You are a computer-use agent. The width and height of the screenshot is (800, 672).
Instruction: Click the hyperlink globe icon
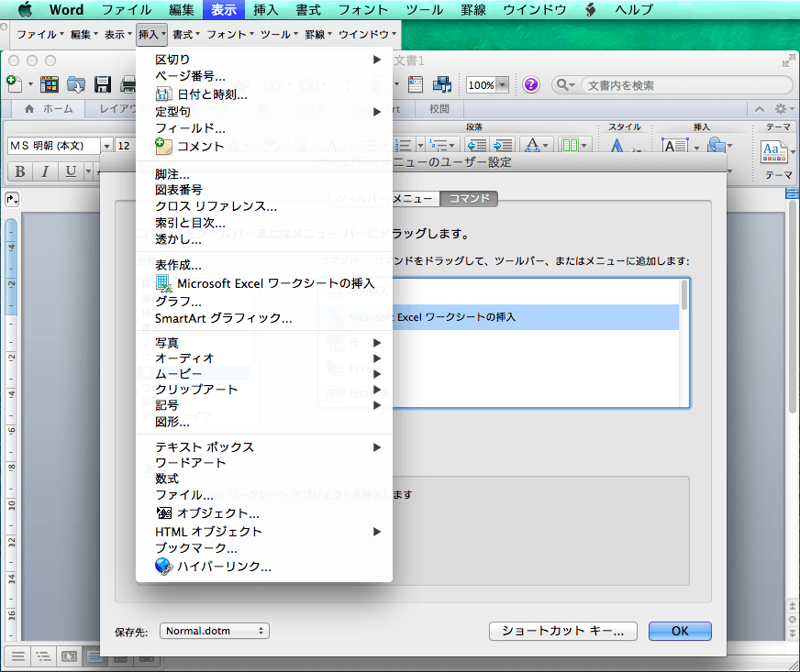(164, 566)
